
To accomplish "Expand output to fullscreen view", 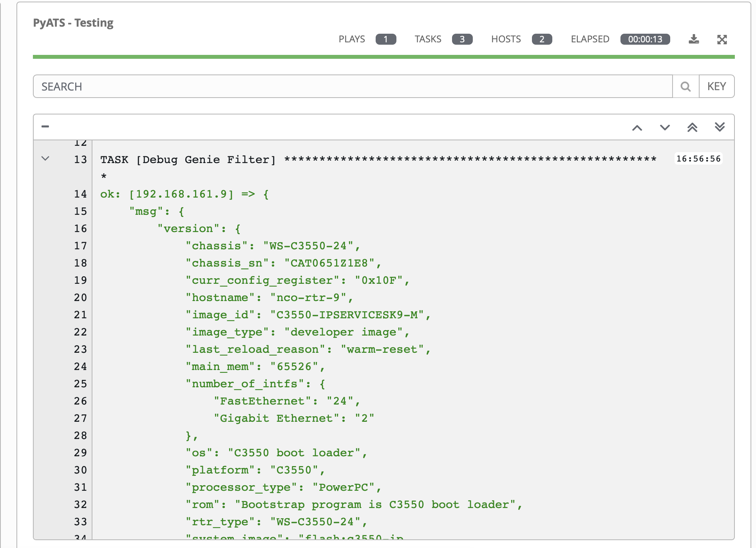I will tap(722, 39).
